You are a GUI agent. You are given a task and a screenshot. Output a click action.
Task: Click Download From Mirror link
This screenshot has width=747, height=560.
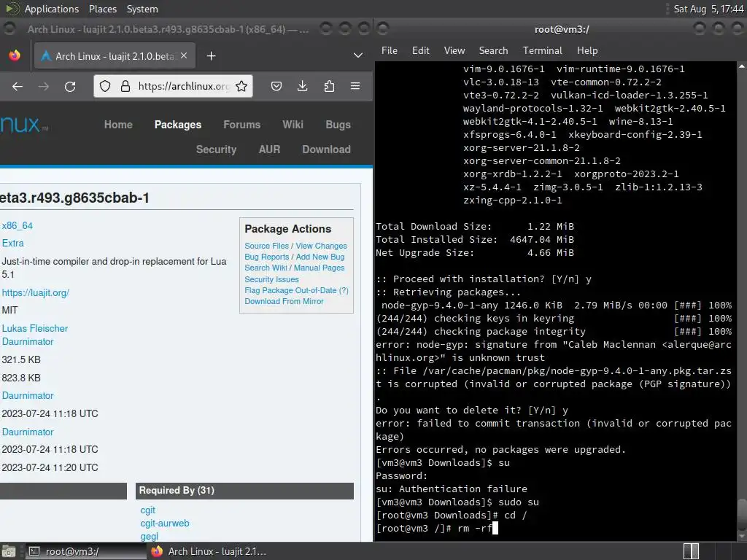(284, 301)
